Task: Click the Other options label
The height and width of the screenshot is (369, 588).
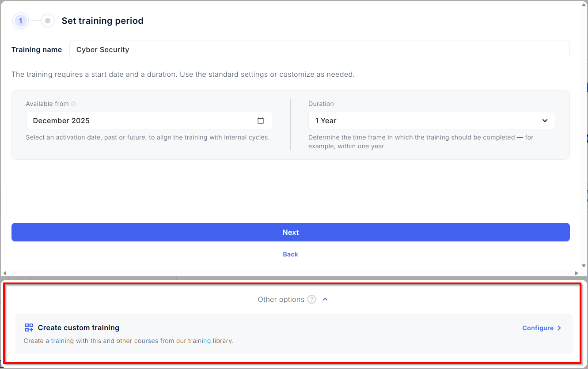Action: coord(281,300)
